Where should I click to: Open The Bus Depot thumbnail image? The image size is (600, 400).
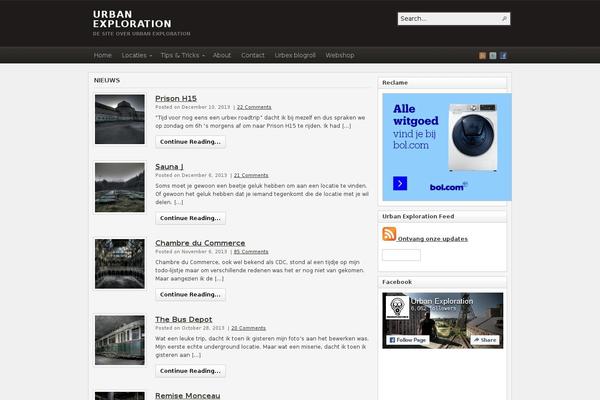pyautogui.click(x=120, y=340)
